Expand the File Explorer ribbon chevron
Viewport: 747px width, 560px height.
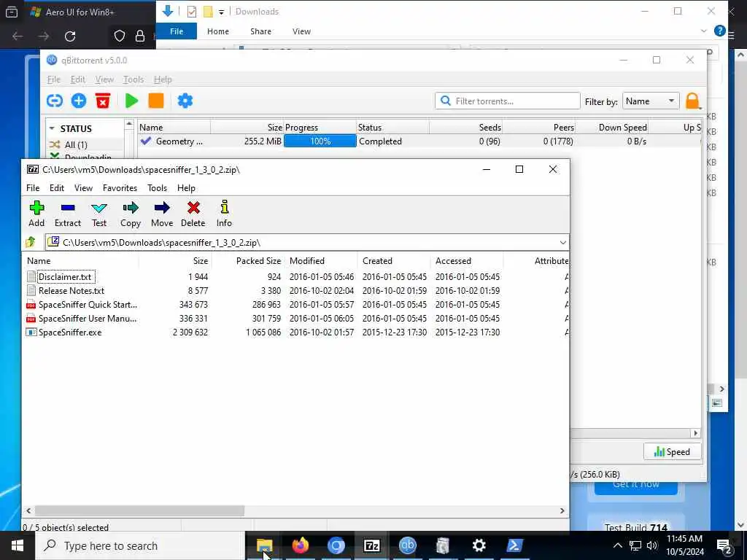[x=704, y=31]
